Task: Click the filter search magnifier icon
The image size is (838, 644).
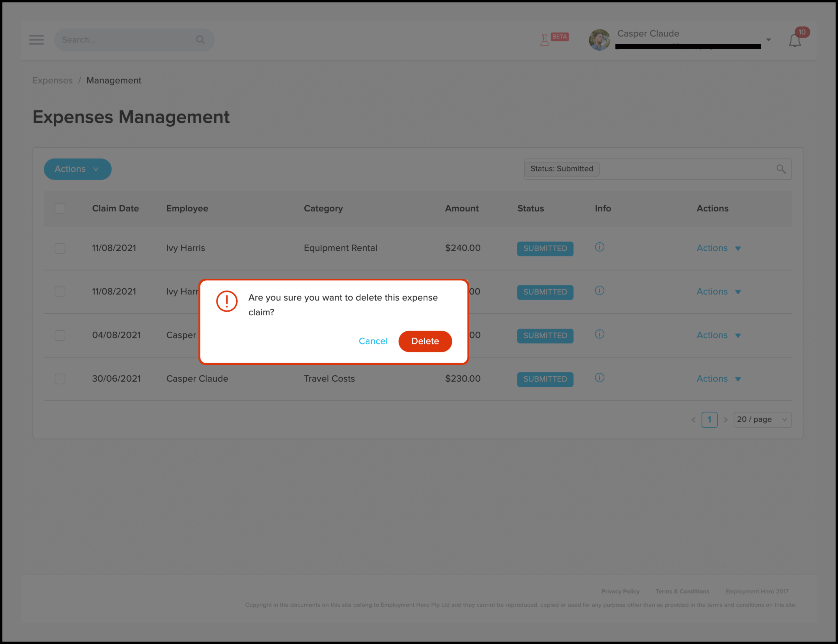Action: click(x=781, y=169)
